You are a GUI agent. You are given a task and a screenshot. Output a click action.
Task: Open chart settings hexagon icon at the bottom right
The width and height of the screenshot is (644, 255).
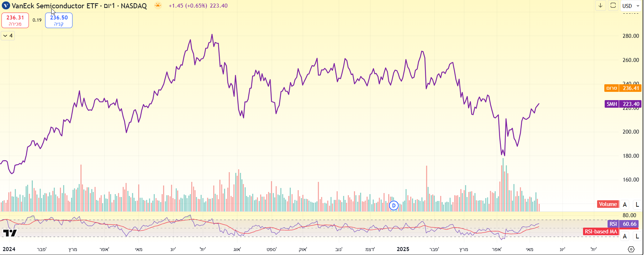click(x=631, y=249)
